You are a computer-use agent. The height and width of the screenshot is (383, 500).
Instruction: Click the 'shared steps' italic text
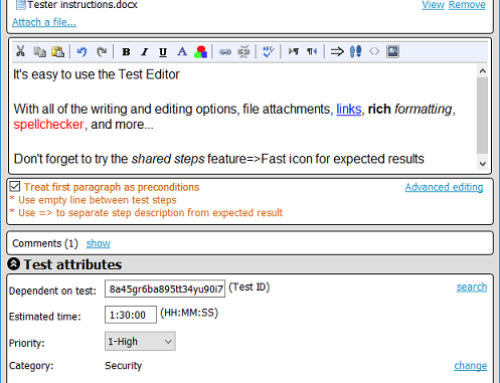168,159
